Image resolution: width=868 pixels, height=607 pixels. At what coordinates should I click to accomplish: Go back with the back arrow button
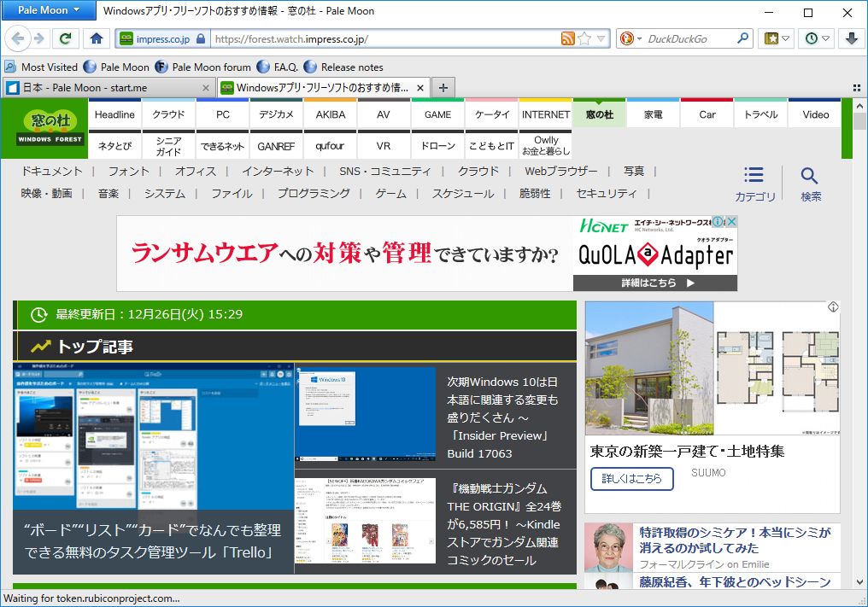coord(17,38)
